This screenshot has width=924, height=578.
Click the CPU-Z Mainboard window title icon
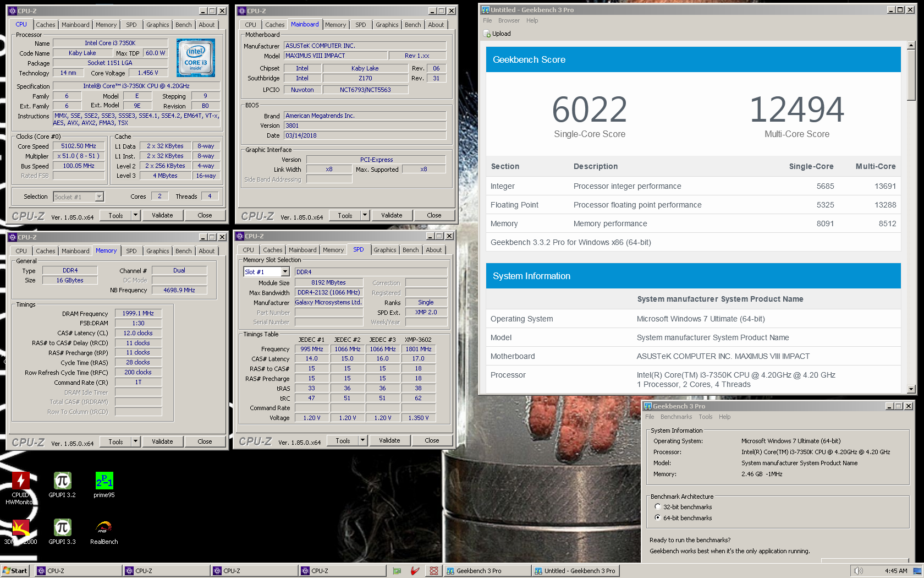(x=241, y=11)
